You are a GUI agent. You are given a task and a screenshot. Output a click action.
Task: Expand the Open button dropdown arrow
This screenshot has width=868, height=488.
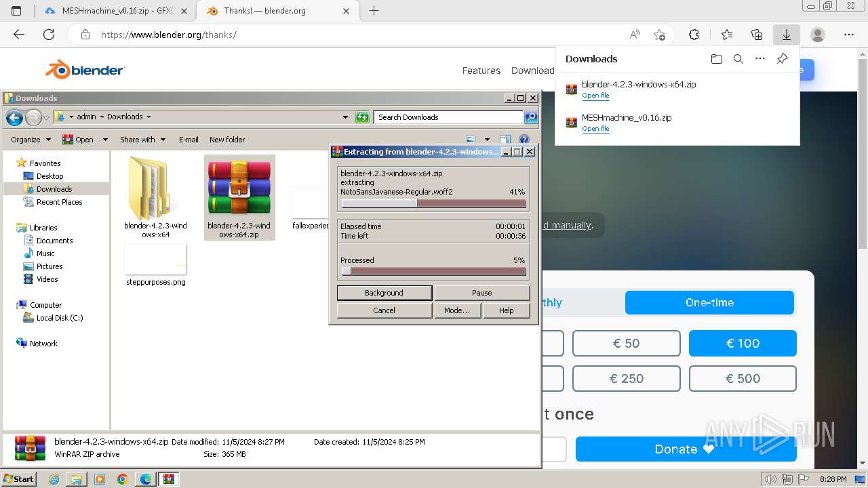(x=105, y=140)
